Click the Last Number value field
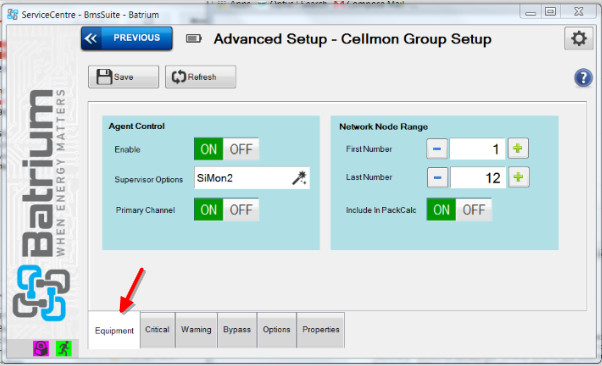 (478, 177)
